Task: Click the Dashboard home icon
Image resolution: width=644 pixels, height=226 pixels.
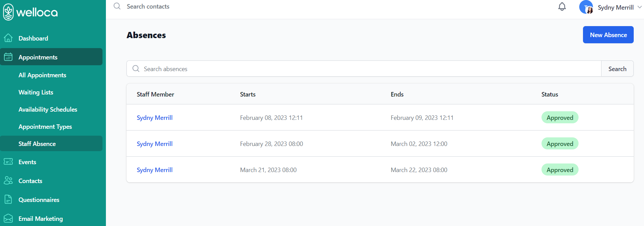Action: pyautogui.click(x=8, y=38)
